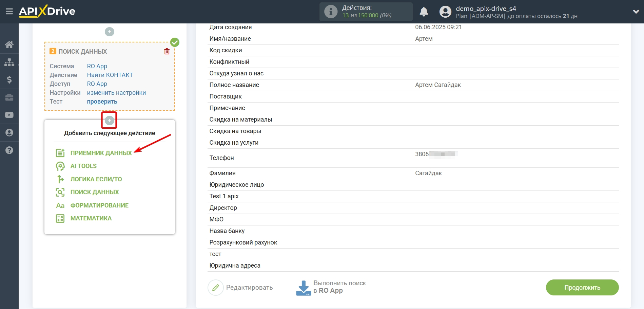
Task: Open the billing dollar icon in the sidebar
Action: pyautogui.click(x=9, y=80)
